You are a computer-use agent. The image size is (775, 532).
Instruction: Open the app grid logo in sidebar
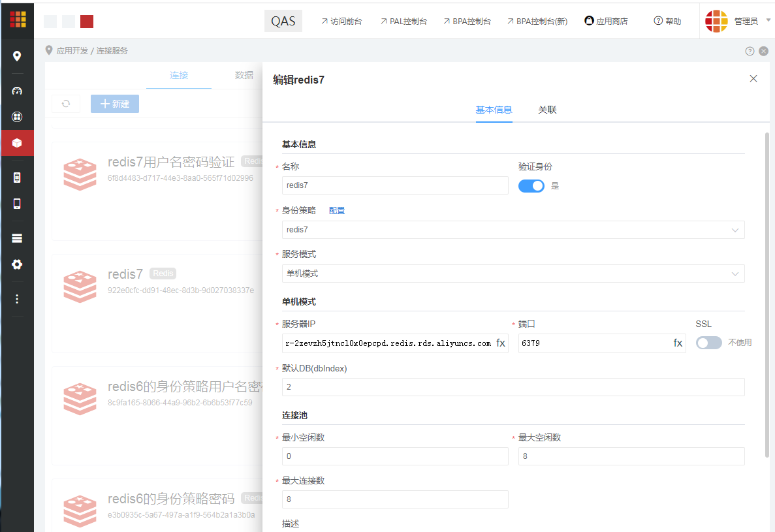(18, 20)
